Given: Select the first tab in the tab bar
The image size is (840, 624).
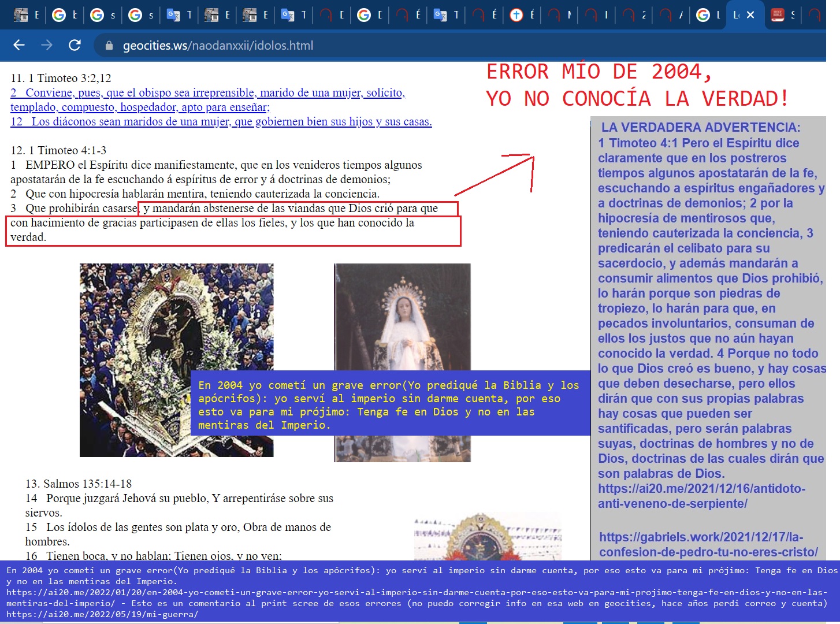Looking at the screenshot, I should tap(27, 15).
